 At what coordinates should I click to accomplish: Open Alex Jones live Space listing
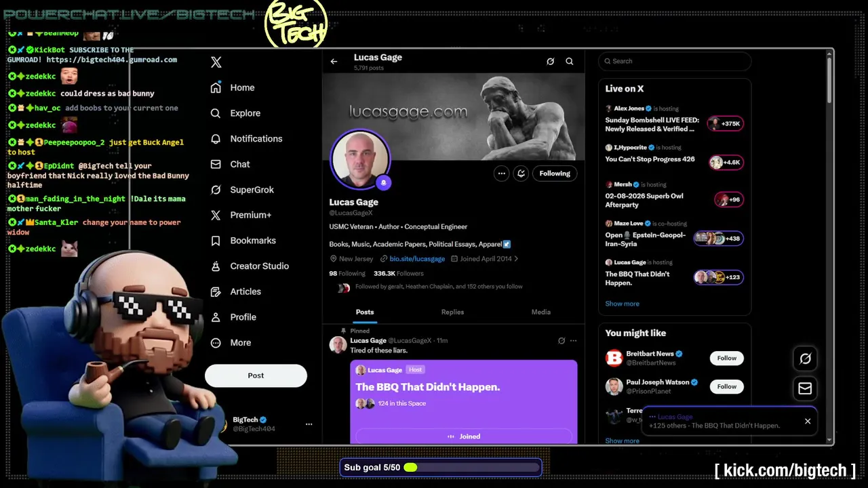click(675, 119)
